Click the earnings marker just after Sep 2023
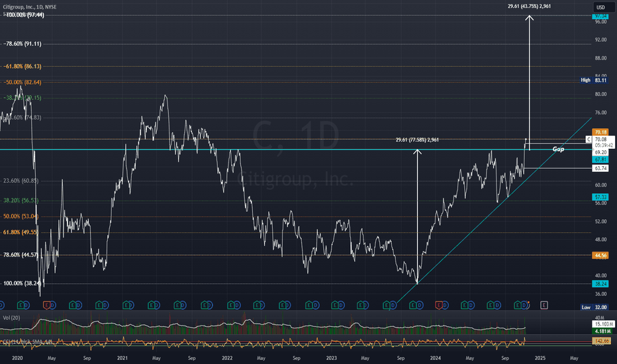Image resolution: width=617 pixels, height=364 pixels. [413, 305]
